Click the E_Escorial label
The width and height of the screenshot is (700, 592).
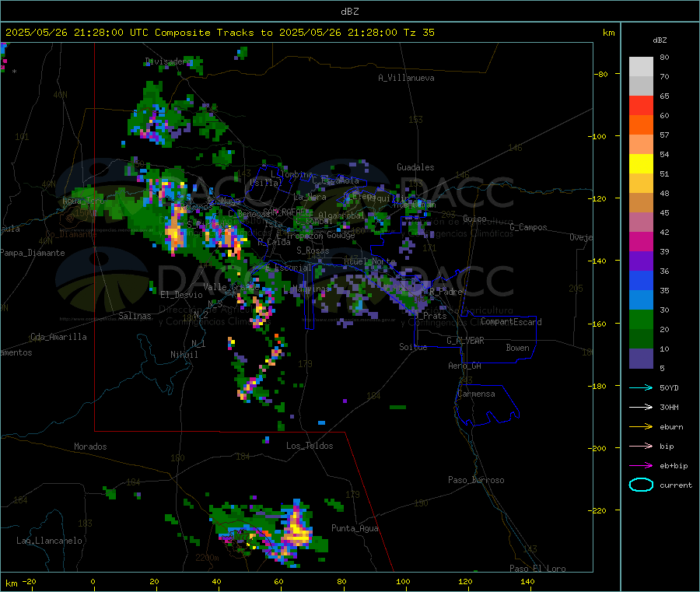[x=289, y=268]
